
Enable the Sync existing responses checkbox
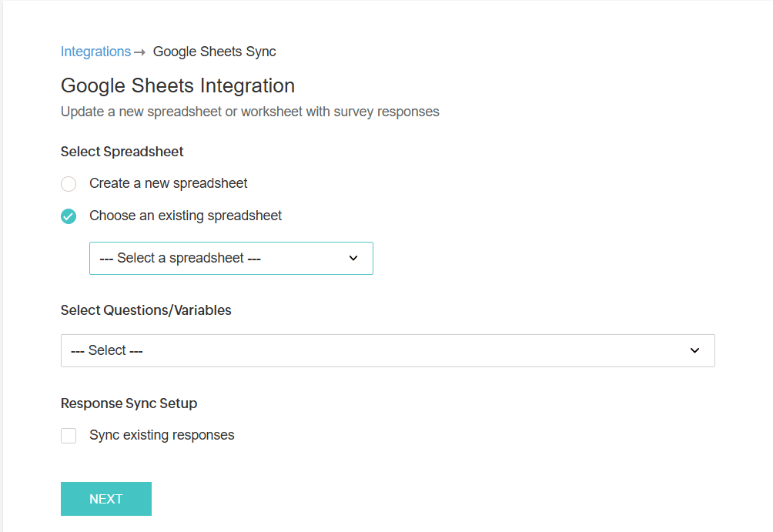pos(69,436)
